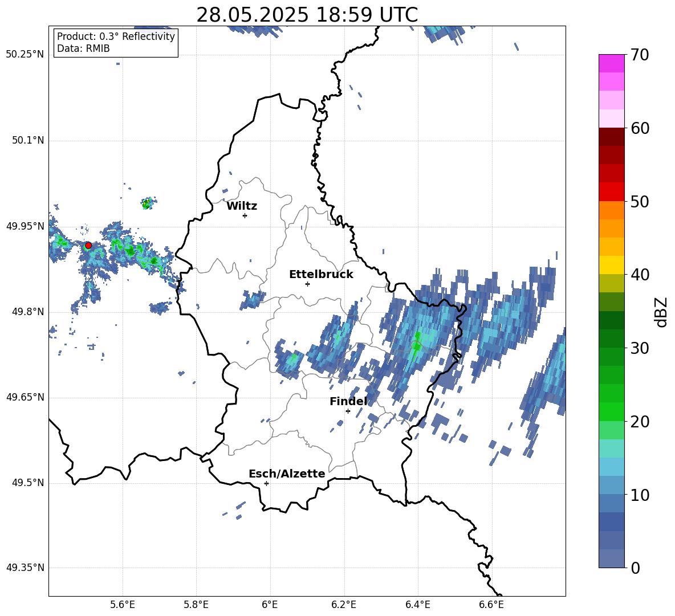Click the 49.95°N latitude label

click(25, 226)
